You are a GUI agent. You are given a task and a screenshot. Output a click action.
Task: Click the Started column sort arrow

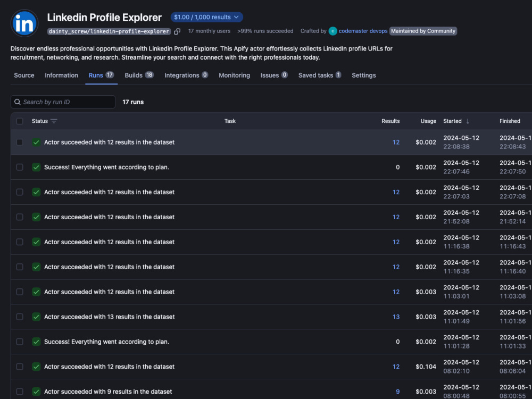[x=468, y=121]
